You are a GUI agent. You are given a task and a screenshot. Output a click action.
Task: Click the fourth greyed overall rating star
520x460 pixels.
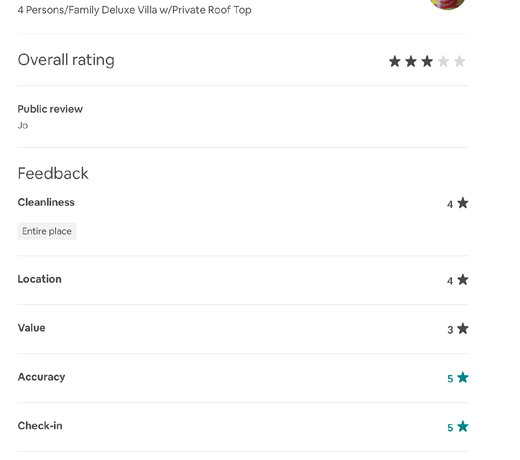443,61
